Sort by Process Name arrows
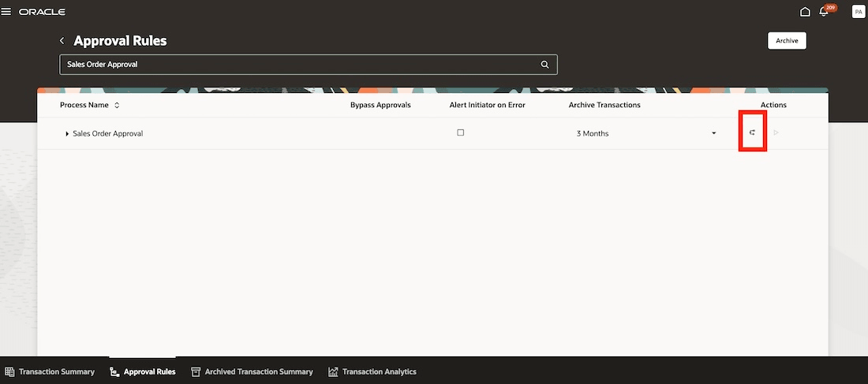The width and height of the screenshot is (868, 384). click(x=117, y=105)
